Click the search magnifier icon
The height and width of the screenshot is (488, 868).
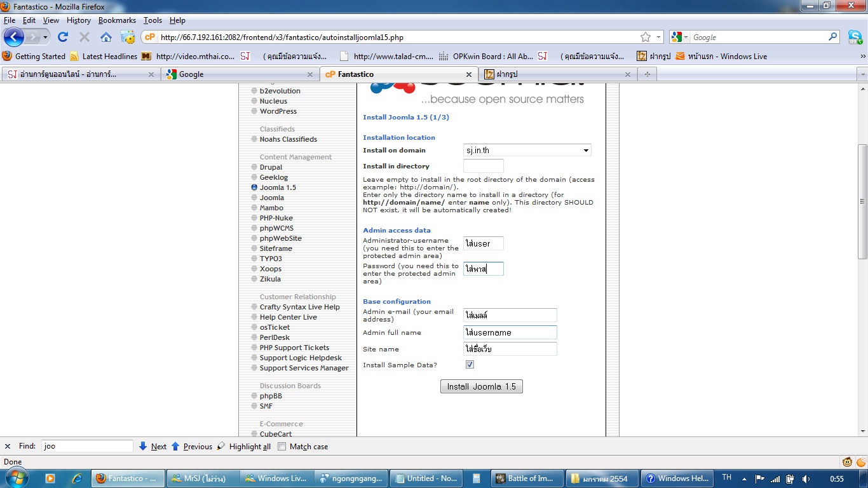(833, 37)
